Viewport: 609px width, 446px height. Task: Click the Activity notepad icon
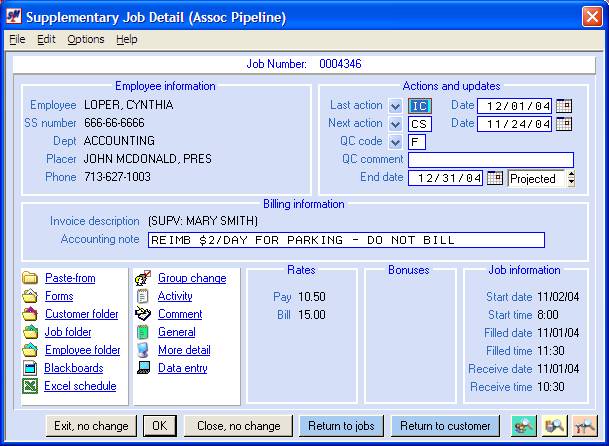143,296
